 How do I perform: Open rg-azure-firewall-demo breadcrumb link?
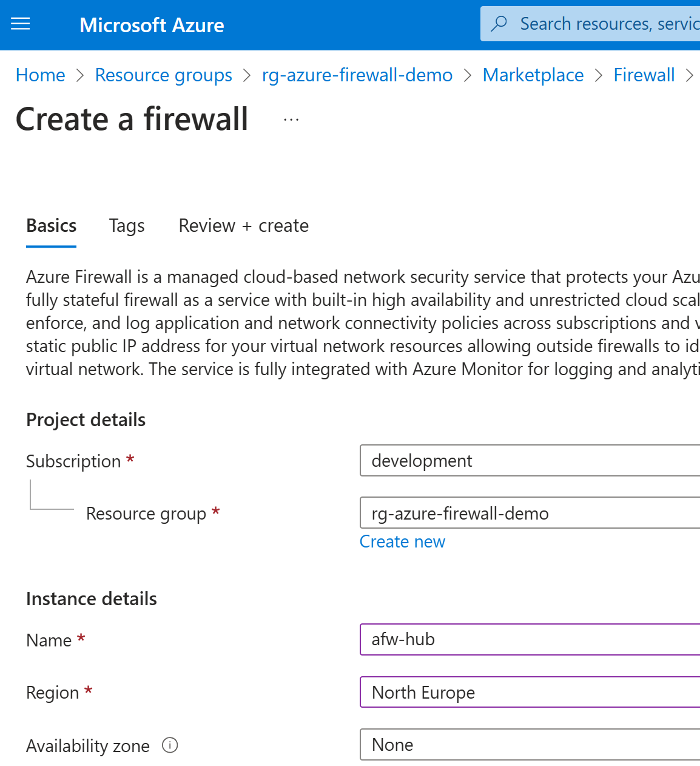pos(357,75)
